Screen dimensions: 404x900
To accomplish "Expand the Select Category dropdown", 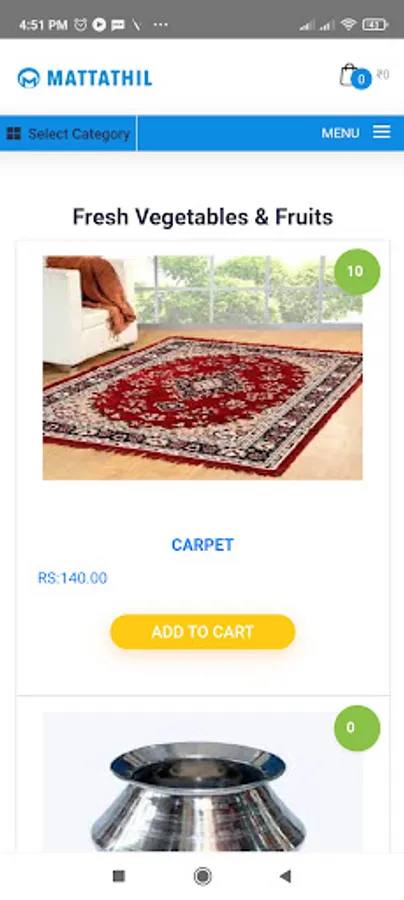I will (x=68, y=134).
